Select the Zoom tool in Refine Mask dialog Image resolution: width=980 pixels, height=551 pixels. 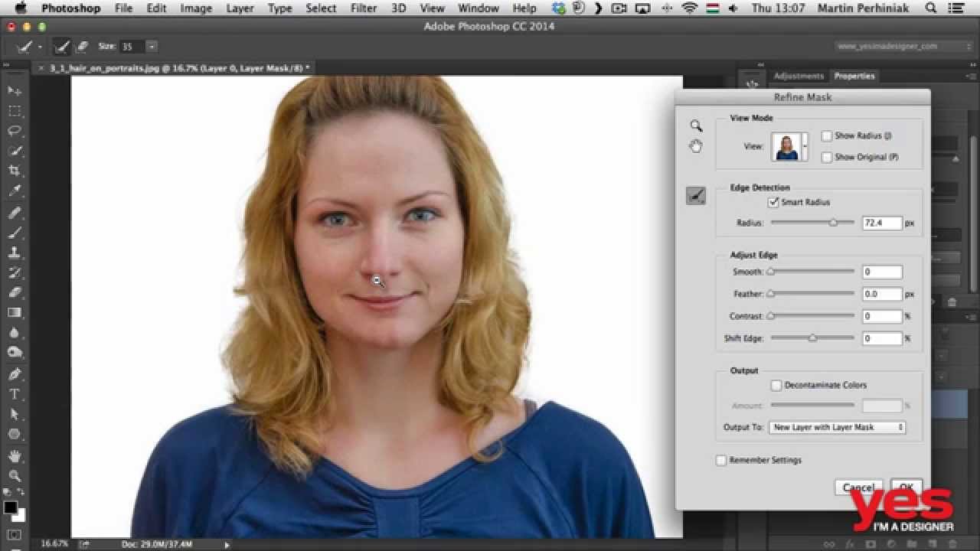tap(695, 126)
